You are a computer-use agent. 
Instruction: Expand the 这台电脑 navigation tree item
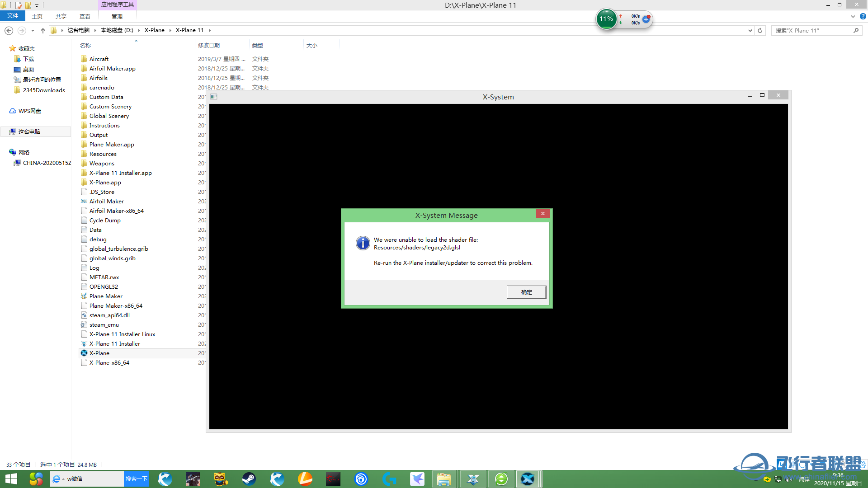pyautogui.click(x=4, y=131)
